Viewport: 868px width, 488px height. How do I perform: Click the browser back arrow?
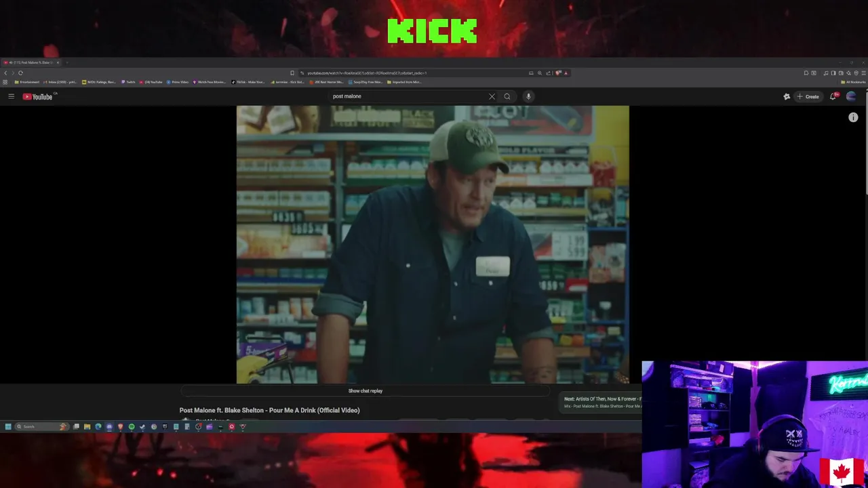[5, 73]
